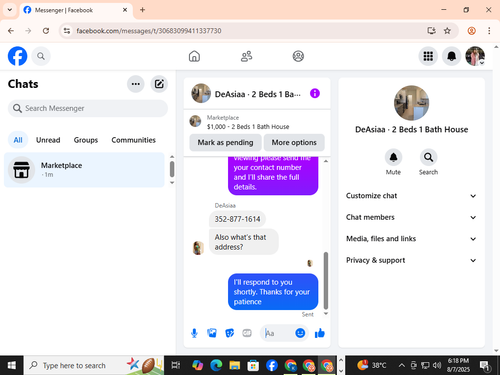This screenshot has height=375, width=500.
Task: Select the Communities chats tab
Action: tap(133, 140)
